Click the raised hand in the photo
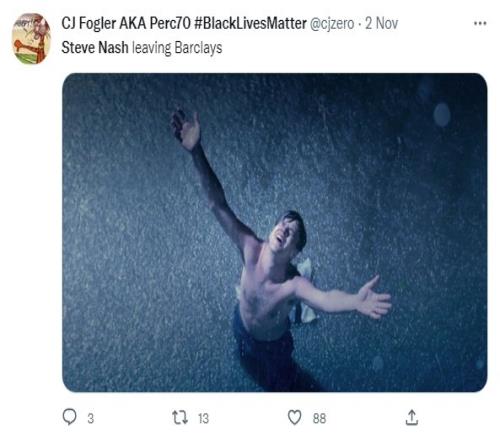The height and width of the screenshot is (440, 500). (x=186, y=129)
